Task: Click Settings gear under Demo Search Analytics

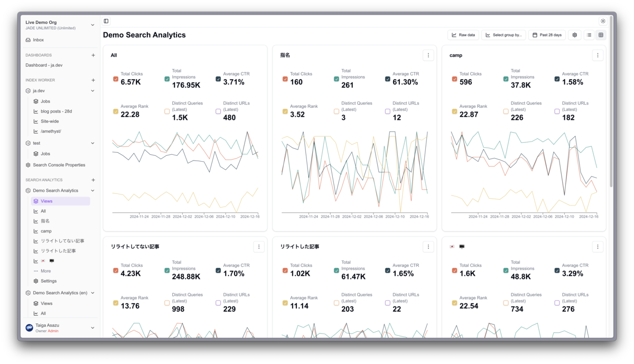Action: pos(36,281)
